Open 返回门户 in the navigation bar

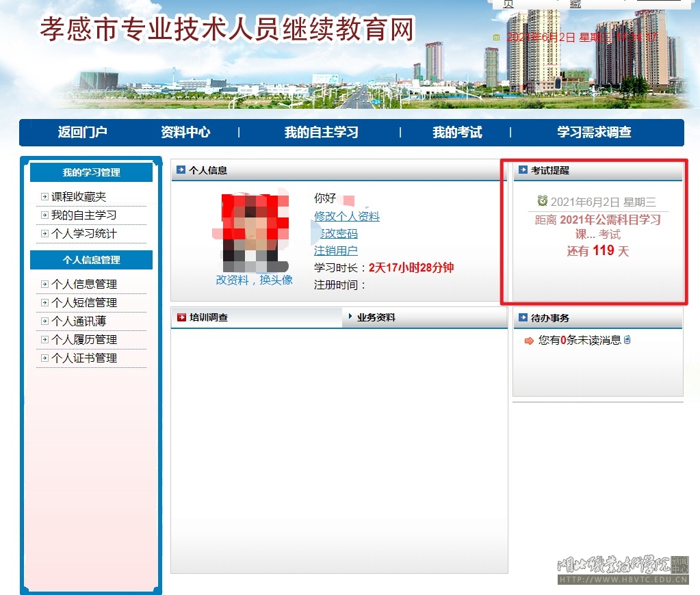tap(82, 133)
